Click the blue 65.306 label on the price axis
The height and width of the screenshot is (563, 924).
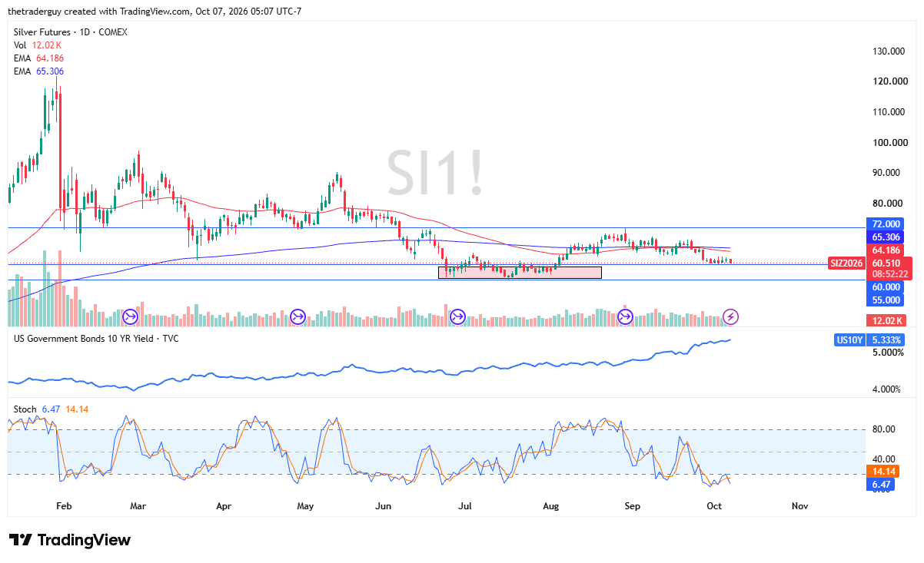884,237
